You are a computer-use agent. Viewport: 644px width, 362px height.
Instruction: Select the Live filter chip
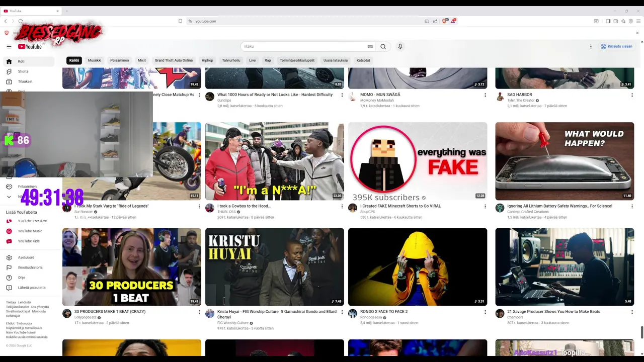(x=253, y=60)
